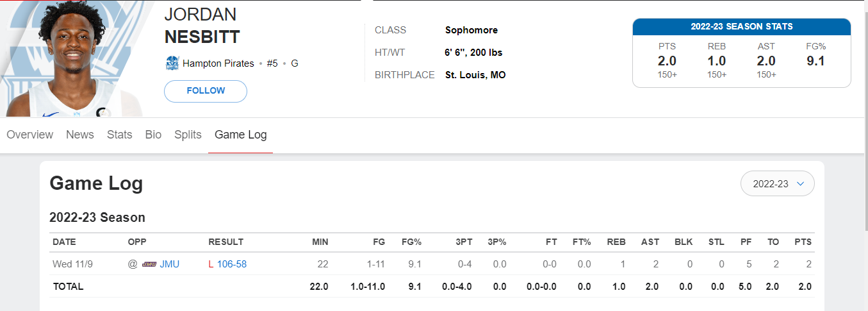This screenshot has width=868, height=311.
Task: Click the PTS column header
Action: [x=803, y=242]
